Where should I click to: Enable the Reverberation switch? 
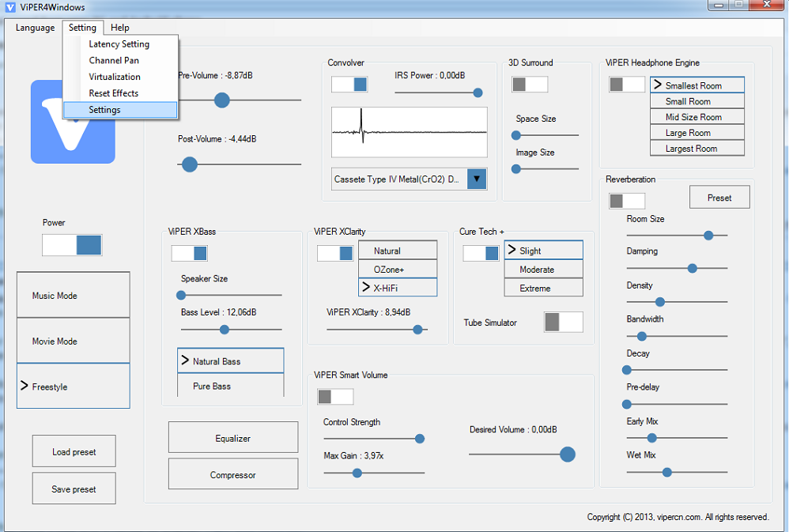click(x=627, y=201)
